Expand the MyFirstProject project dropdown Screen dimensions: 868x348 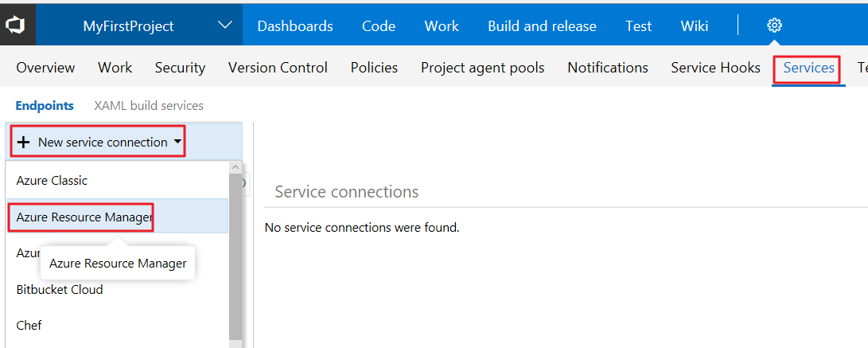click(x=225, y=25)
